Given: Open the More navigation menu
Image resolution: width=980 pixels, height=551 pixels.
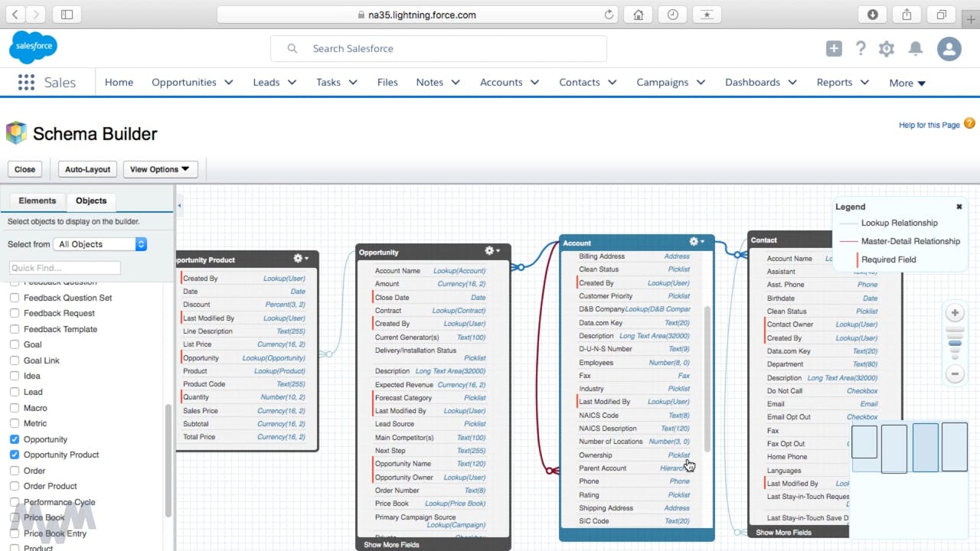Looking at the screenshot, I should coord(907,83).
